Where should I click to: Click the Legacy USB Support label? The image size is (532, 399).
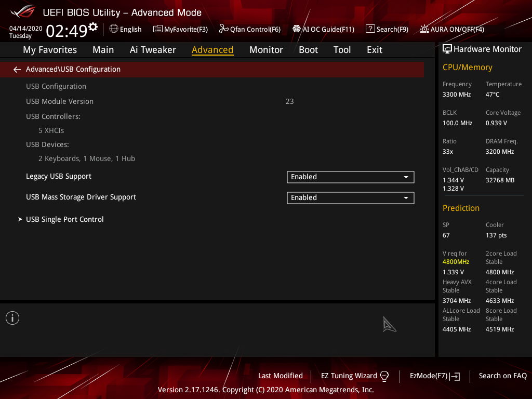(x=59, y=177)
